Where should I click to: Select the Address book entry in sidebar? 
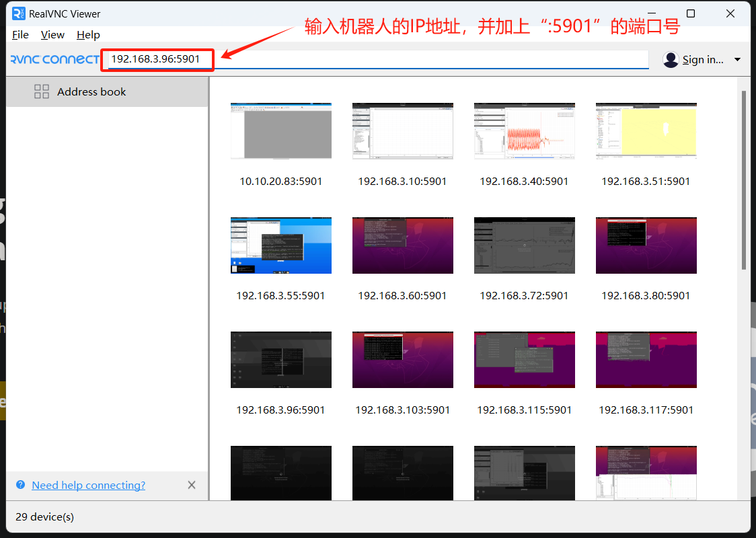coord(91,91)
